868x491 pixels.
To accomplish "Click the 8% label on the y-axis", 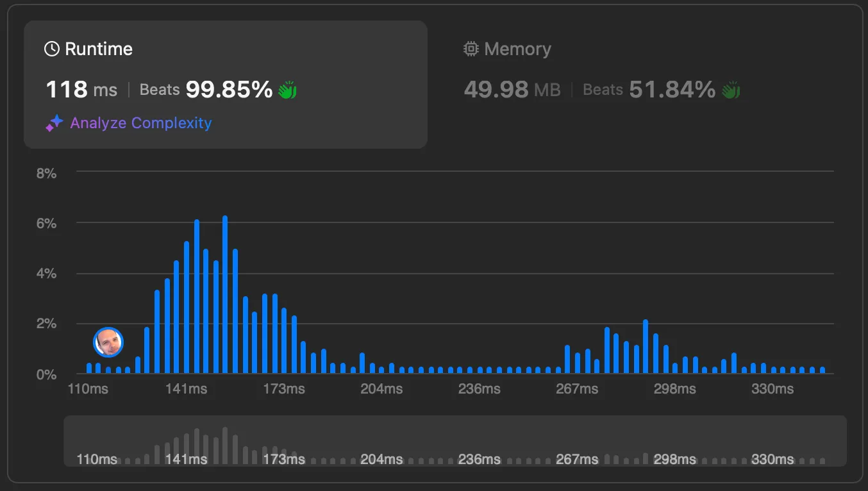I will click(x=47, y=174).
